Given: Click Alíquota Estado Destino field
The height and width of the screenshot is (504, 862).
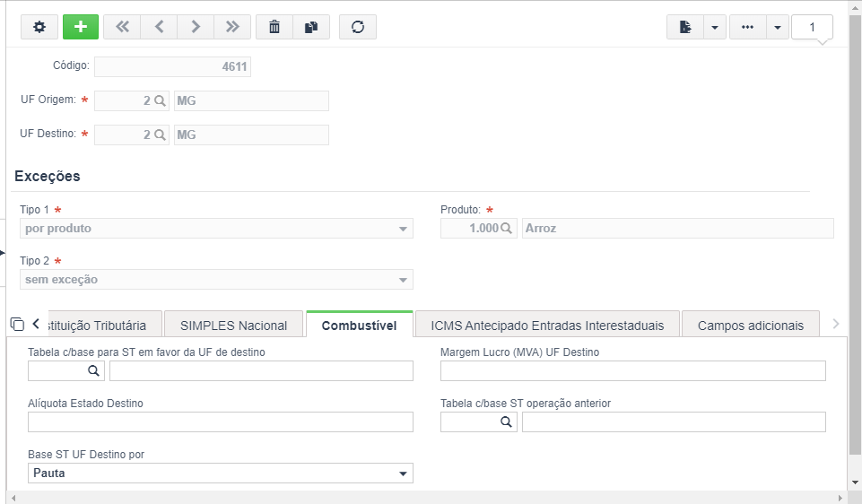Looking at the screenshot, I should click(221, 422).
